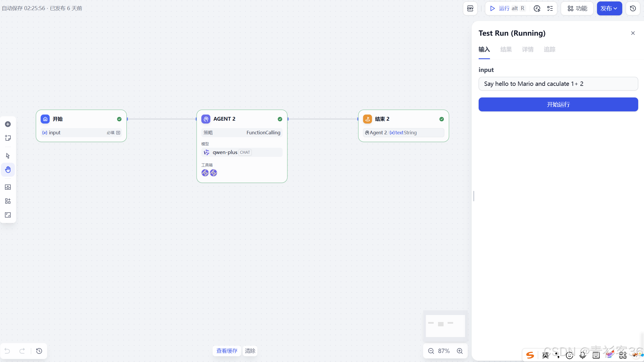
Task: Select the pointer mode tool
Action: 8,156
